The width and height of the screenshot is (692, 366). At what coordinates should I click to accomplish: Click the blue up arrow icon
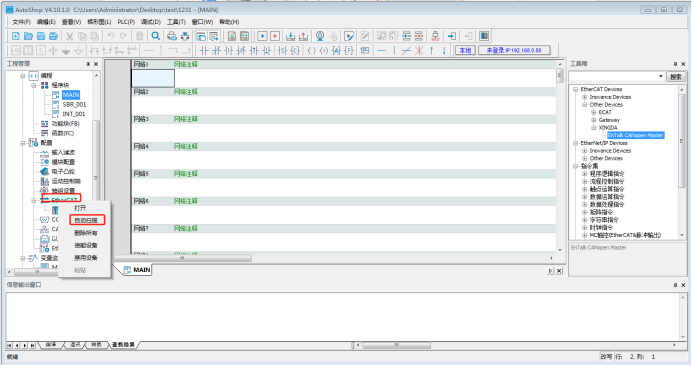pyautogui.click(x=432, y=51)
